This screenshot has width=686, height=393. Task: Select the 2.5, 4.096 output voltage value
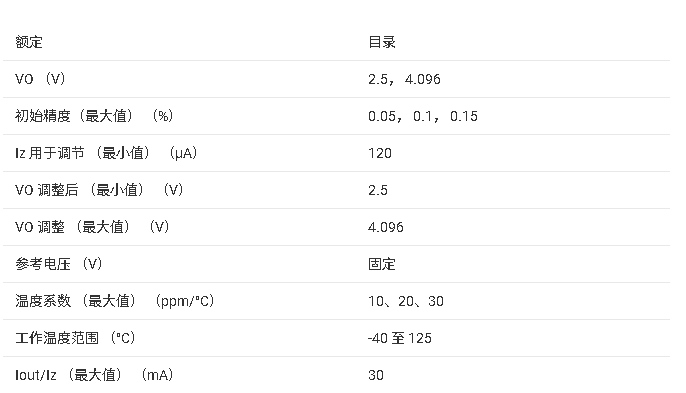(404, 79)
